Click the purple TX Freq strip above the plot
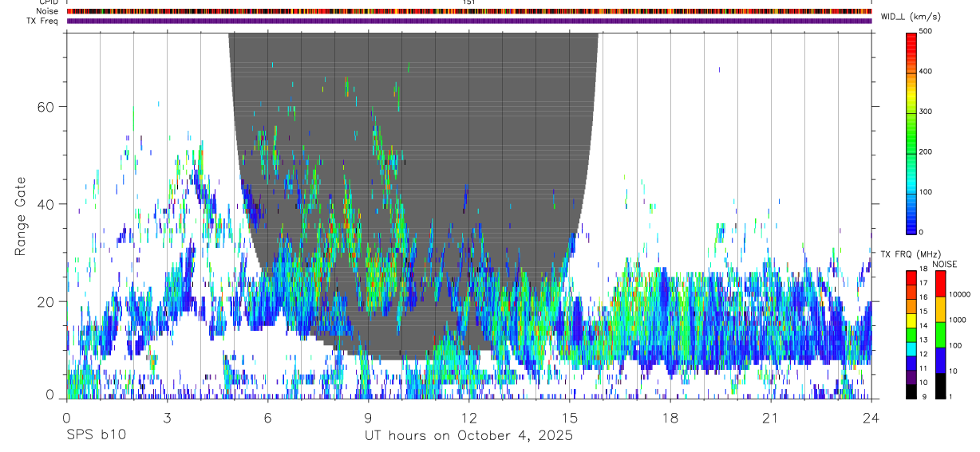Image resolution: width=980 pixels, height=452 pixels. tap(468, 21)
